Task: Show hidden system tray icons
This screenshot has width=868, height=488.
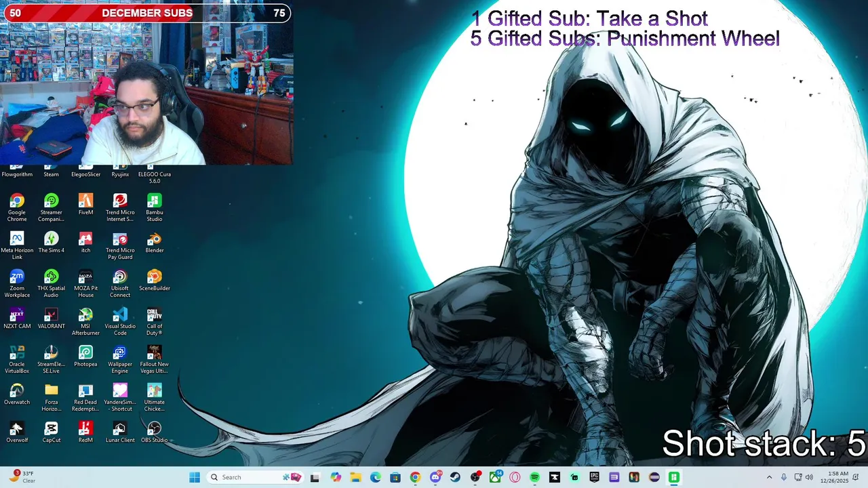Action: pos(769,477)
